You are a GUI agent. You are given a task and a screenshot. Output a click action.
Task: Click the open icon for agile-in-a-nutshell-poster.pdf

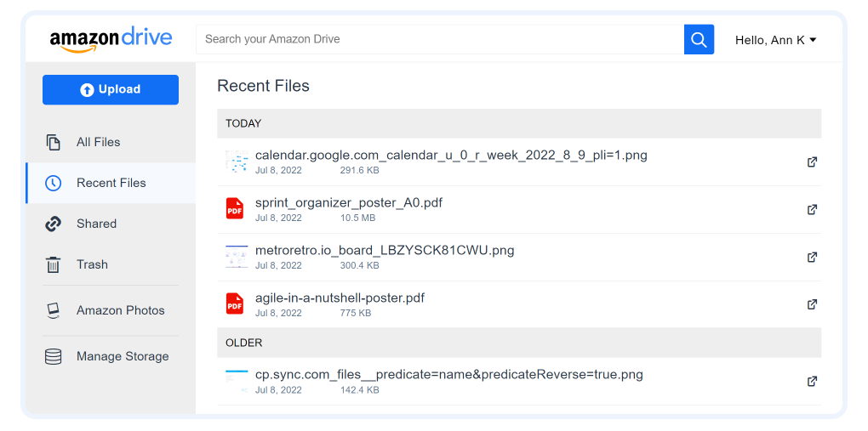click(812, 304)
